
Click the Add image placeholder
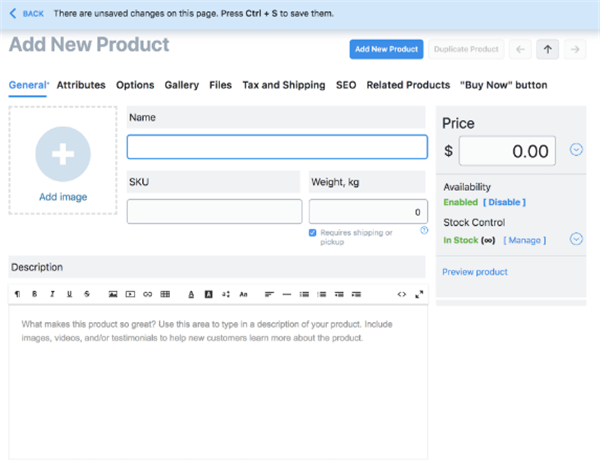(63, 160)
